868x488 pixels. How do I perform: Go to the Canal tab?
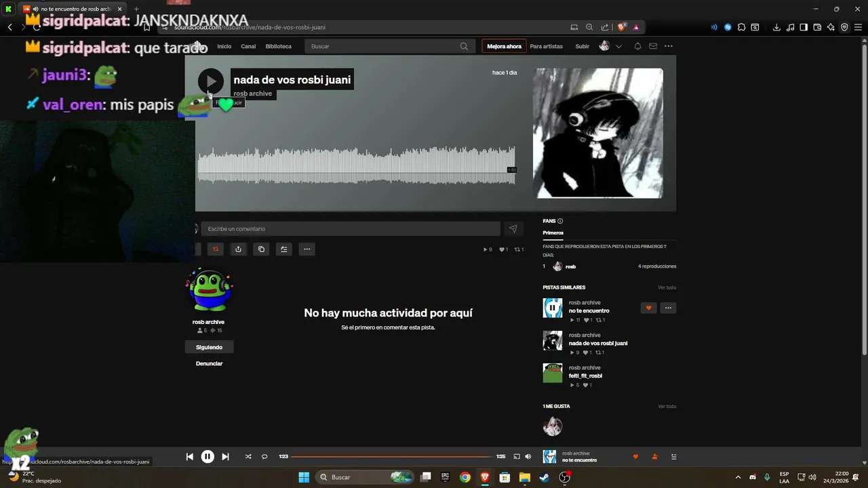point(248,46)
